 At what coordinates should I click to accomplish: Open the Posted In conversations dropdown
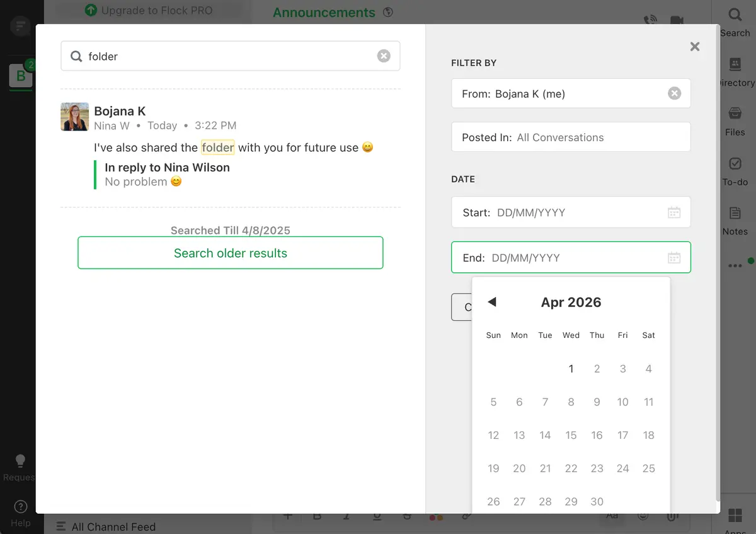[x=571, y=137]
